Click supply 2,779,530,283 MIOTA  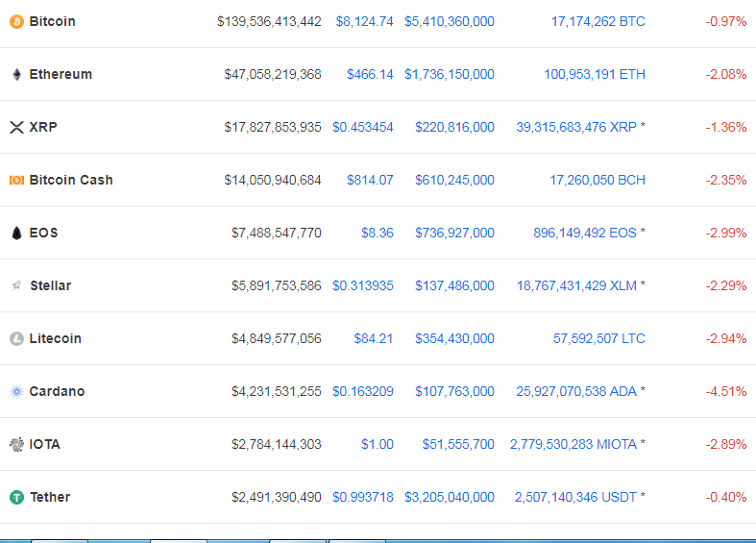click(573, 444)
